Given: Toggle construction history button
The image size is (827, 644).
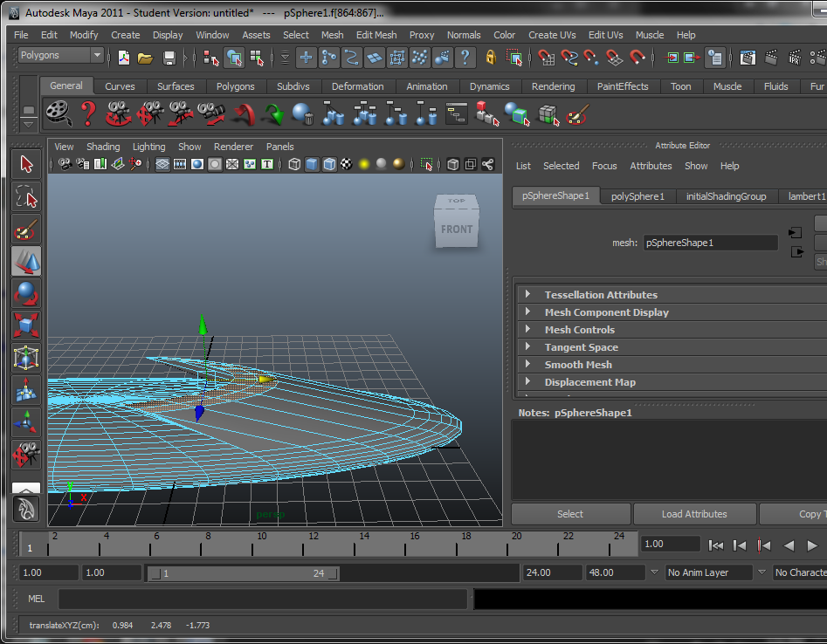Looking at the screenshot, I should click(715, 58).
